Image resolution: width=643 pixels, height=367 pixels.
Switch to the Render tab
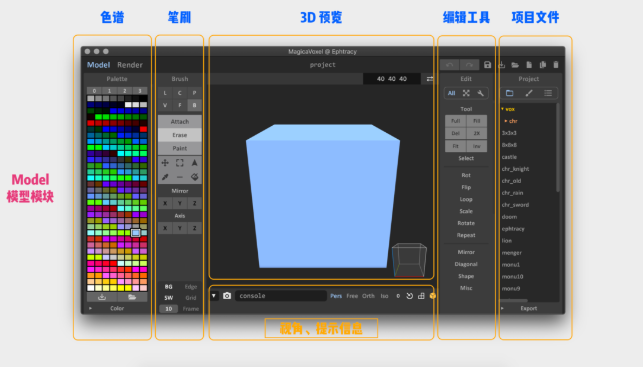coord(130,65)
